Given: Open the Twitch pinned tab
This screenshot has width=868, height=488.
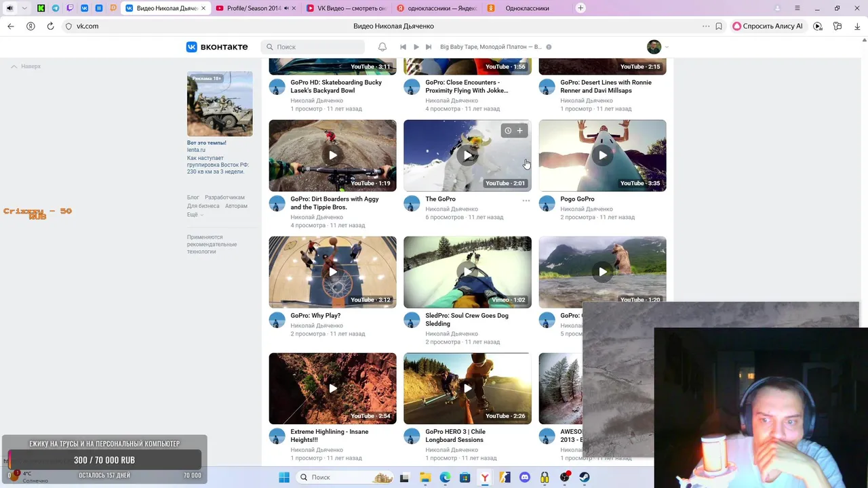Looking at the screenshot, I should (70, 8).
